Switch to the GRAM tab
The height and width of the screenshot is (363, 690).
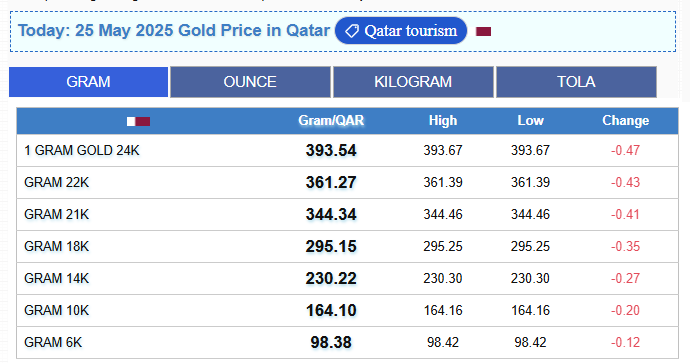point(88,82)
